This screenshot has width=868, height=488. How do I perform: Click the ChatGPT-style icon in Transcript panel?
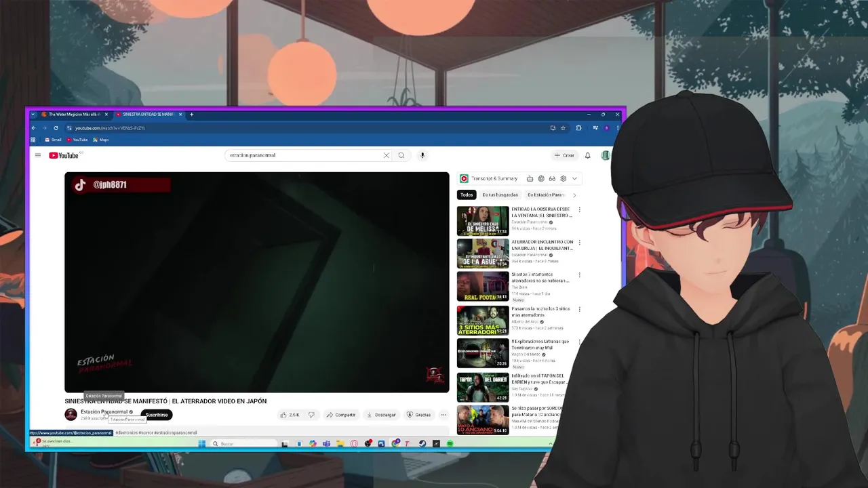pos(541,179)
